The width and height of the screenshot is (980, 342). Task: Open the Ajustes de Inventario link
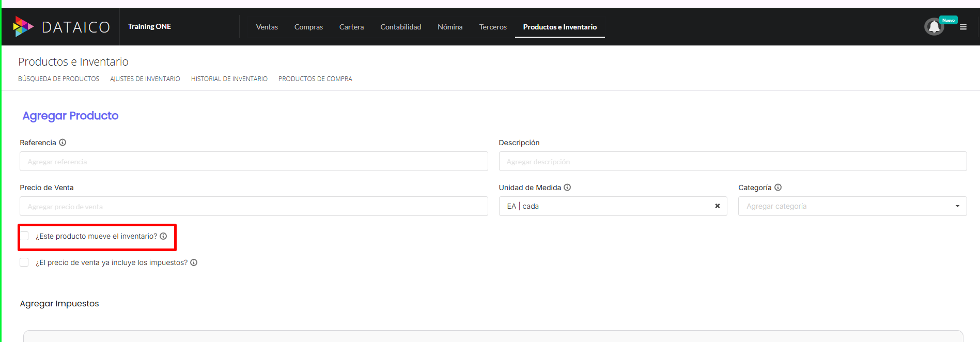[x=145, y=79]
